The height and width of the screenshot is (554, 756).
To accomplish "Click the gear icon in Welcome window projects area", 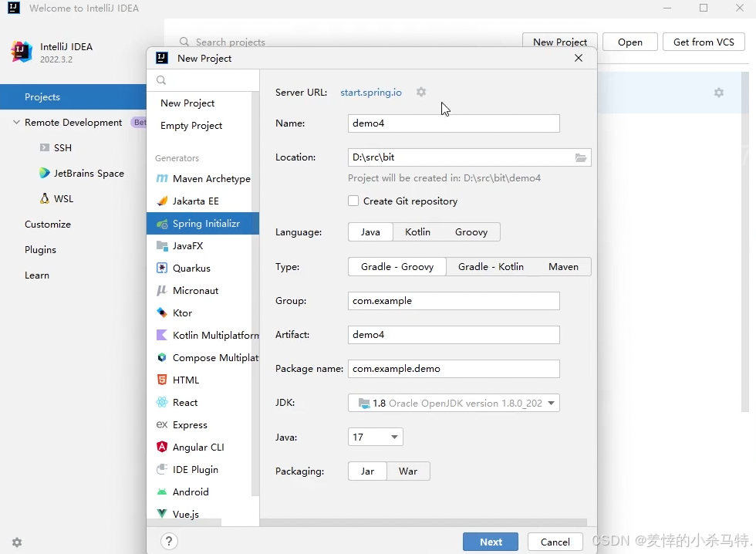I will click(719, 93).
